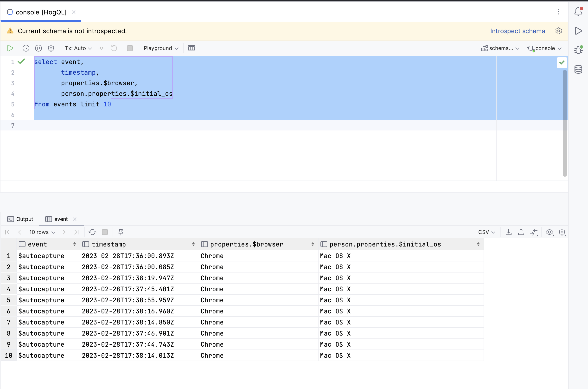Viewport: 588px width, 389px height.
Task: Open the query execution settings gear
Action: tap(51, 48)
